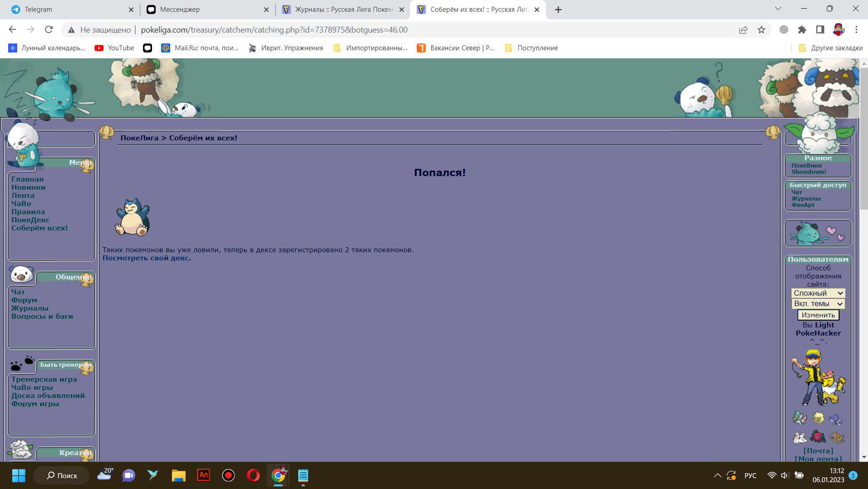
Task: Open the clock and date flyout
Action: (828, 475)
